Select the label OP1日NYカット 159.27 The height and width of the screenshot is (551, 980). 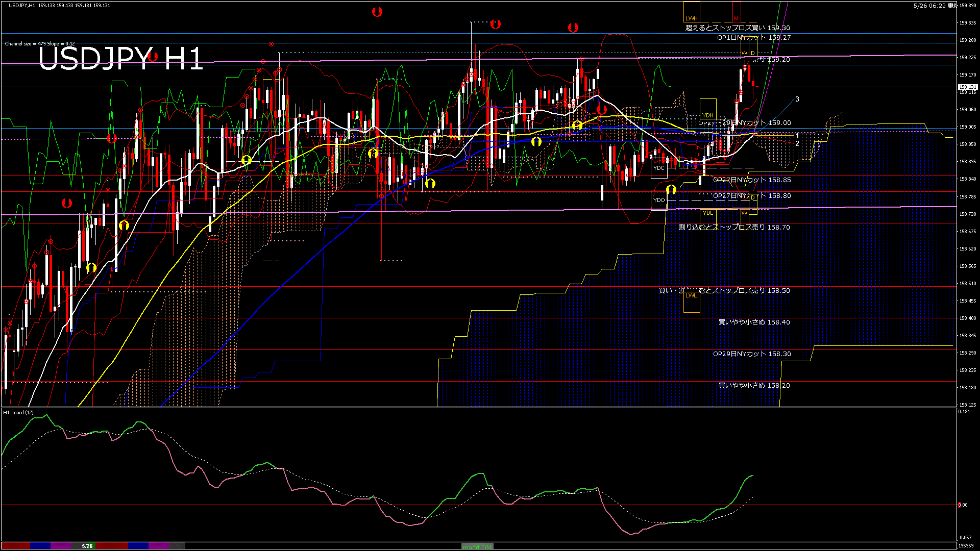tap(754, 38)
